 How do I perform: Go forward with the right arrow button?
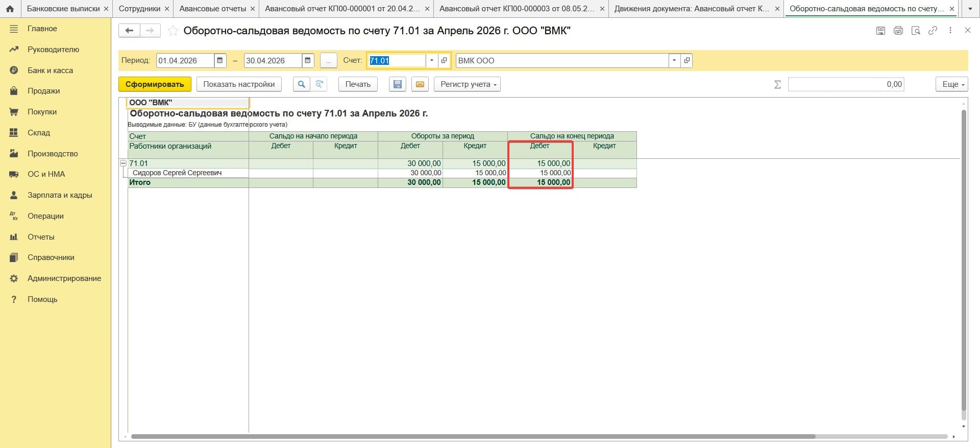[150, 31]
